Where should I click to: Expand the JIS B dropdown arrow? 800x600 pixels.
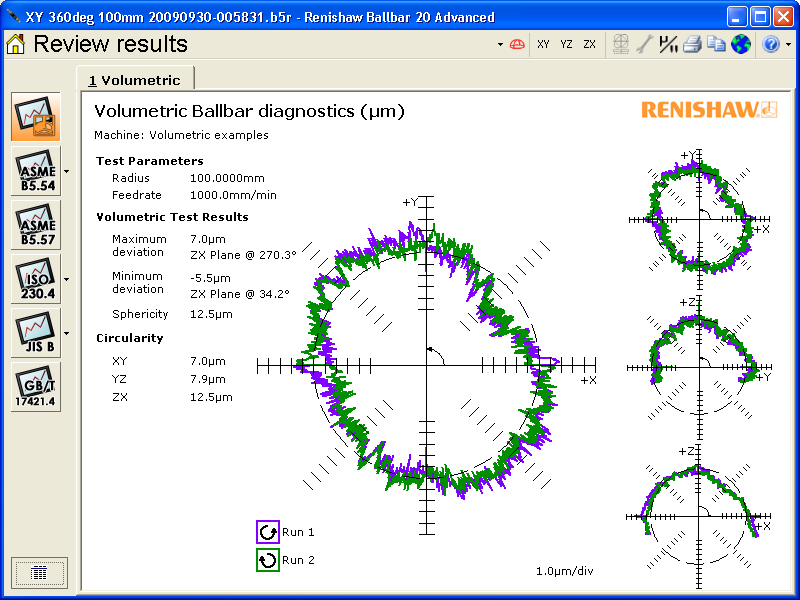click(x=66, y=333)
